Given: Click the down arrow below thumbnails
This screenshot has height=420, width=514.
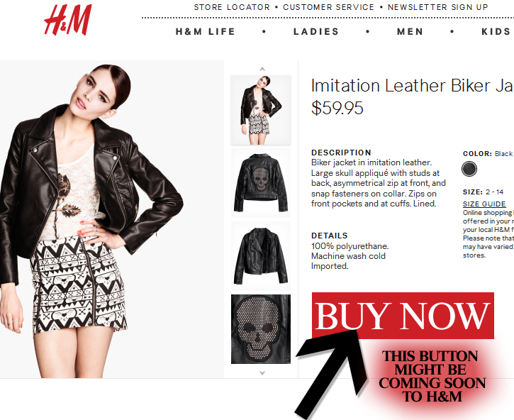Looking at the screenshot, I should click(x=262, y=373).
